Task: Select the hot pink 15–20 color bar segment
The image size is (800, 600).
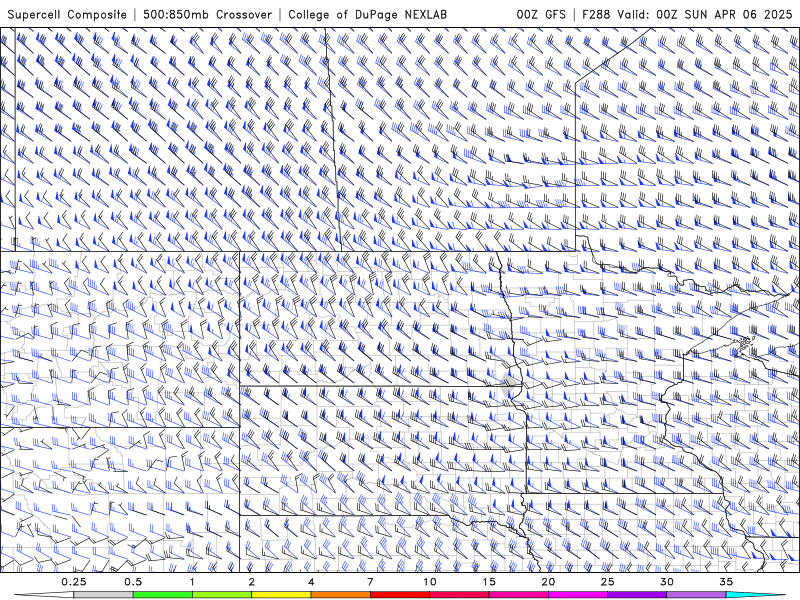Action: (x=518, y=595)
